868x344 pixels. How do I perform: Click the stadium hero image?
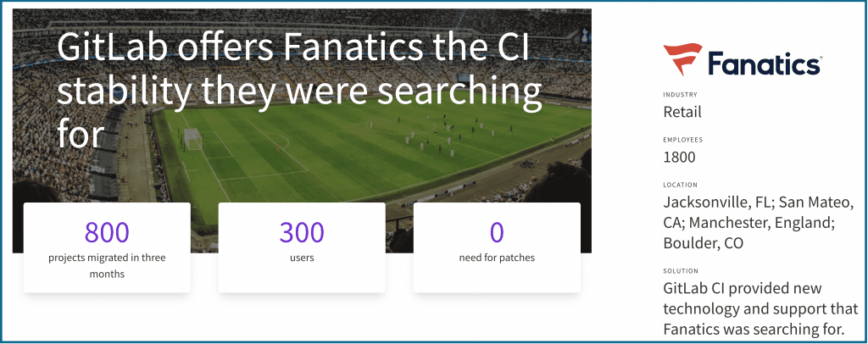(302, 130)
